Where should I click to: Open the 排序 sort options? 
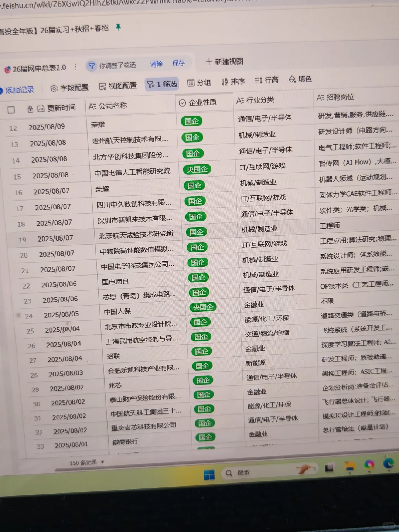(233, 81)
